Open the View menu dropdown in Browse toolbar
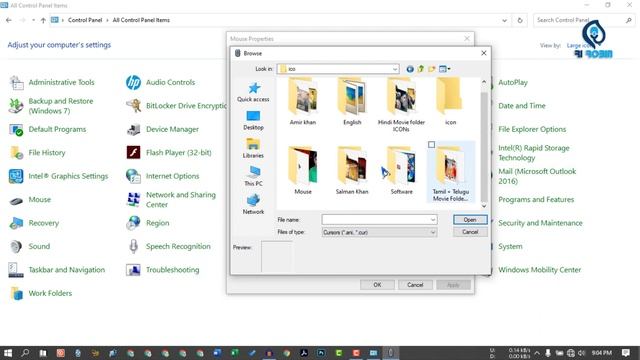The image size is (640, 360). pyautogui.click(x=444, y=69)
